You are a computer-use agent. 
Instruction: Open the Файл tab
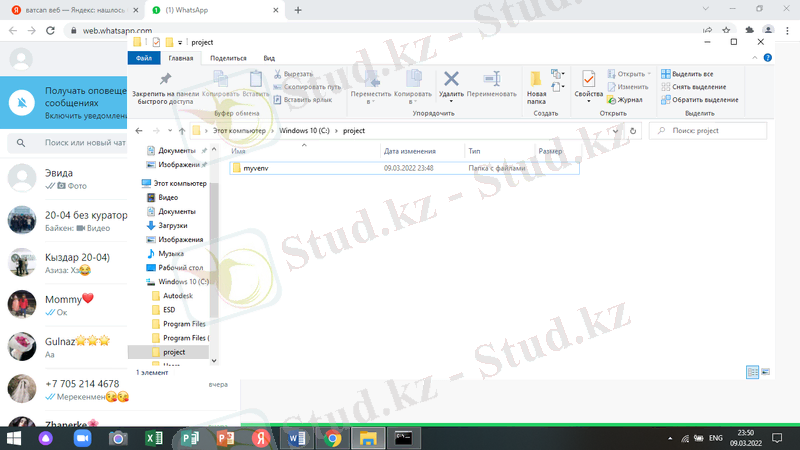click(144, 58)
